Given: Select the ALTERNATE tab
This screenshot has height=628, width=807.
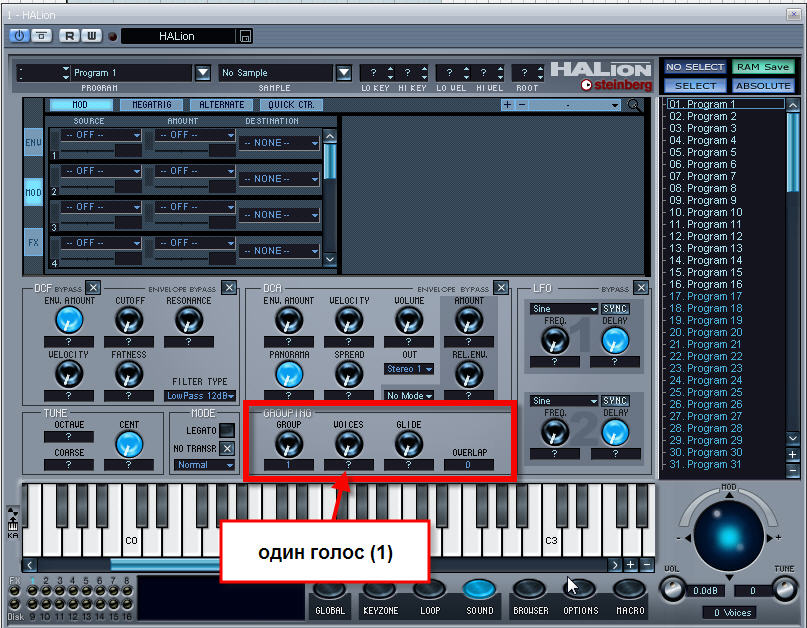Looking at the screenshot, I should point(222,104).
